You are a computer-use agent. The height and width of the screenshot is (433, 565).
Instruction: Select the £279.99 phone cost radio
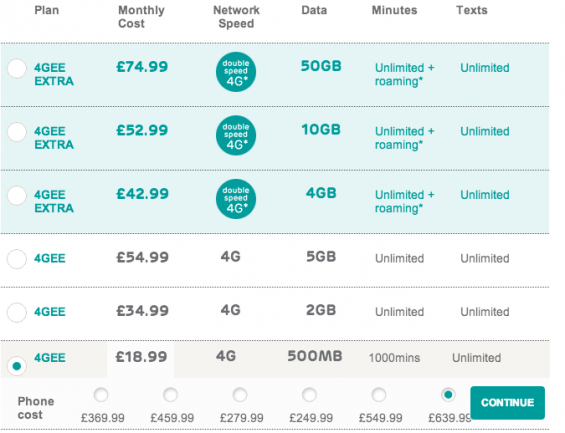point(240,395)
